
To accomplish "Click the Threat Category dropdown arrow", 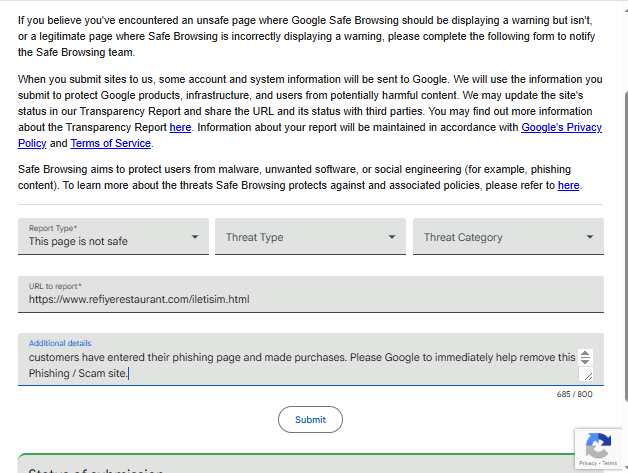I will (x=590, y=238).
